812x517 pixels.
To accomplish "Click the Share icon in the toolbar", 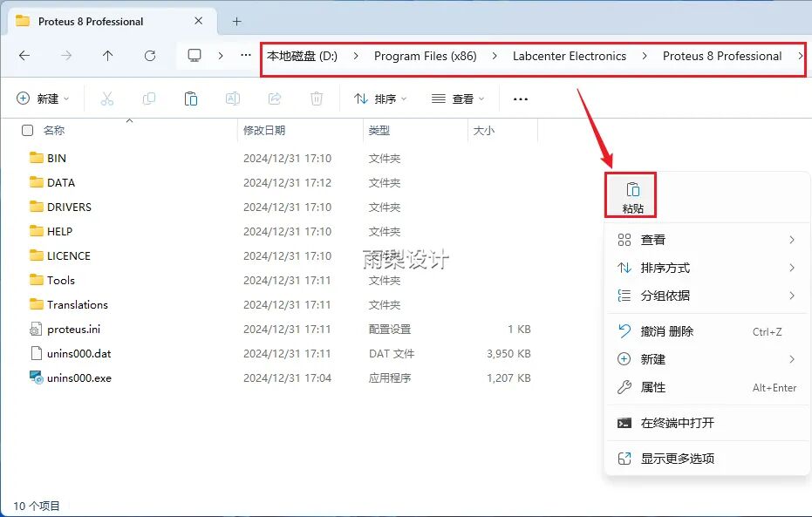I will [275, 98].
